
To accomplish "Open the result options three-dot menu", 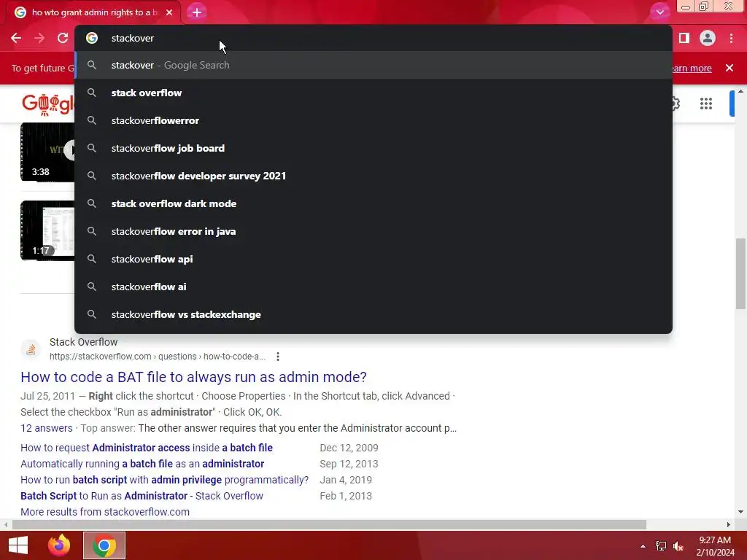I will [x=278, y=356].
